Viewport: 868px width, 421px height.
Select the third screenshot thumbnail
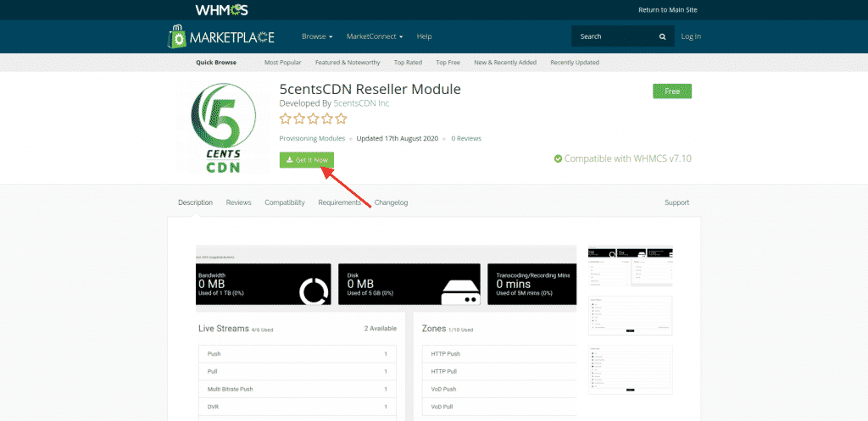click(631, 369)
